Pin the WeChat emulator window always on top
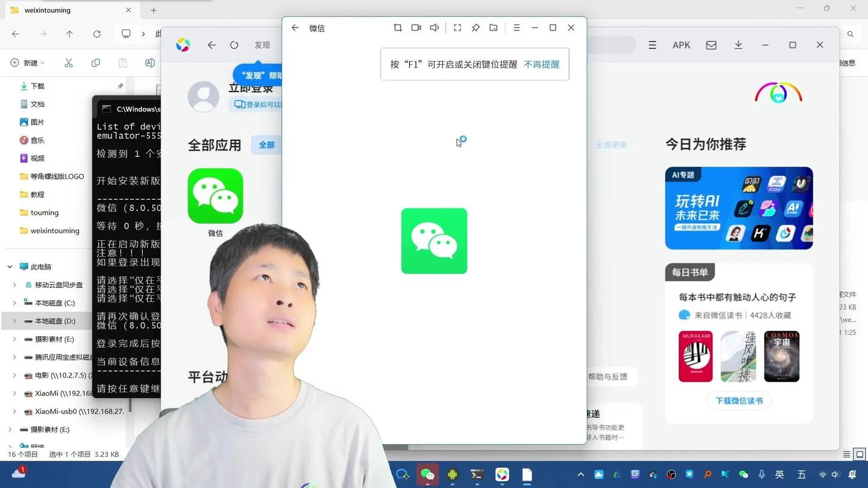Image resolution: width=868 pixels, height=488 pixels. 476,27
